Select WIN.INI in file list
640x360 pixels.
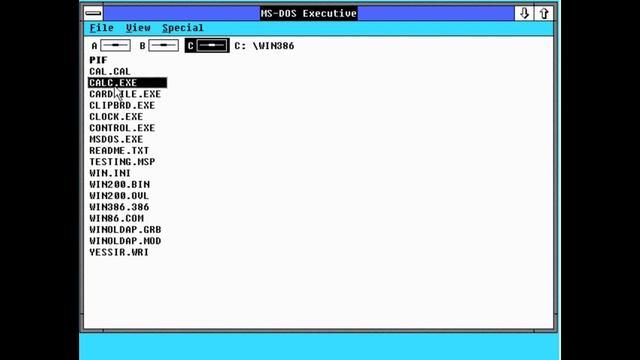click(110, 173)
